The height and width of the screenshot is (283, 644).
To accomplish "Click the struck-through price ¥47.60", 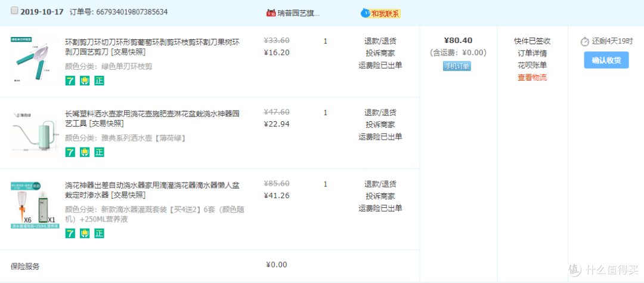I will (277, 112).
